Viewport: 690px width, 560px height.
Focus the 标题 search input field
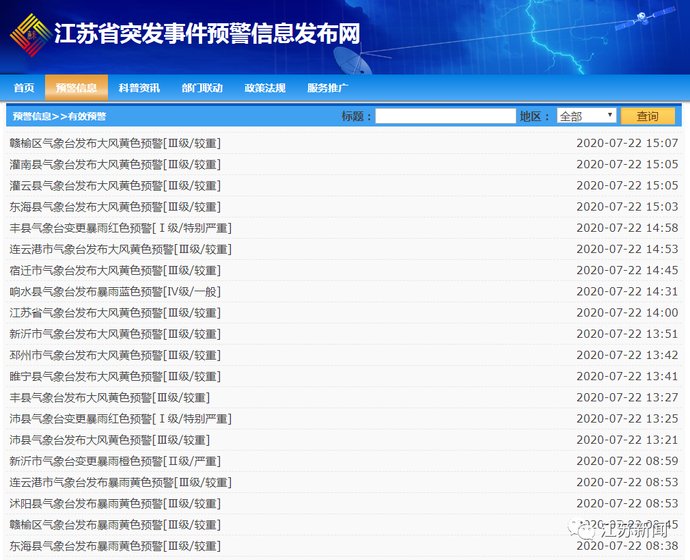[445, 116]
